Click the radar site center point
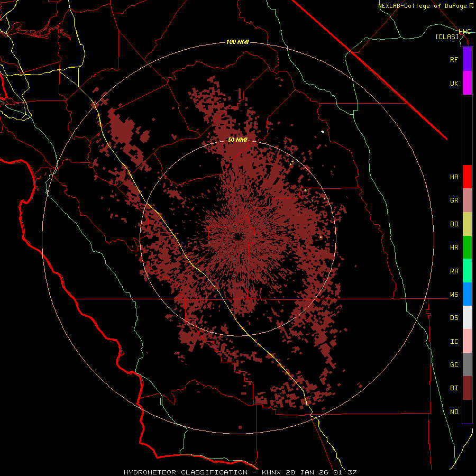This screenshot has height=476, width=476. (237, 237)
